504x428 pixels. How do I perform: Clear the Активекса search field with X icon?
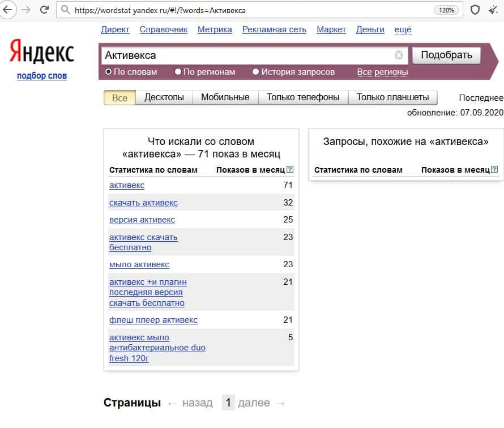399,55
